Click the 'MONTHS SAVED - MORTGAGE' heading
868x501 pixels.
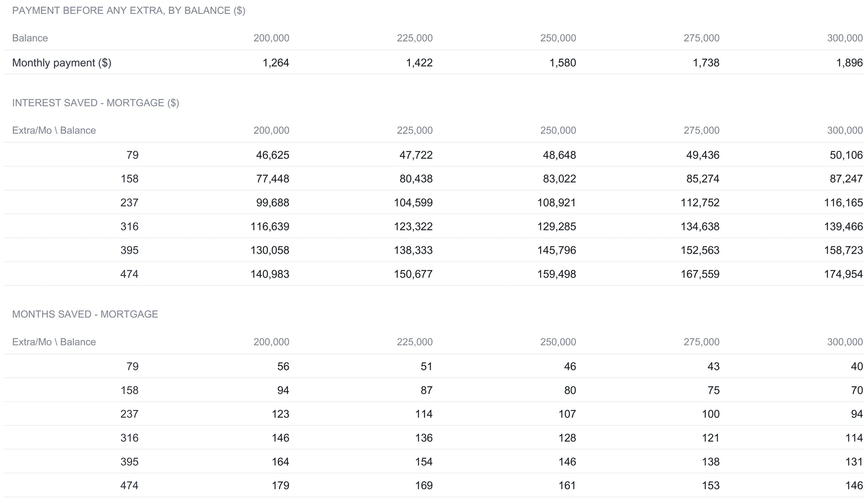pyautogui.click(x=85, y=314)
